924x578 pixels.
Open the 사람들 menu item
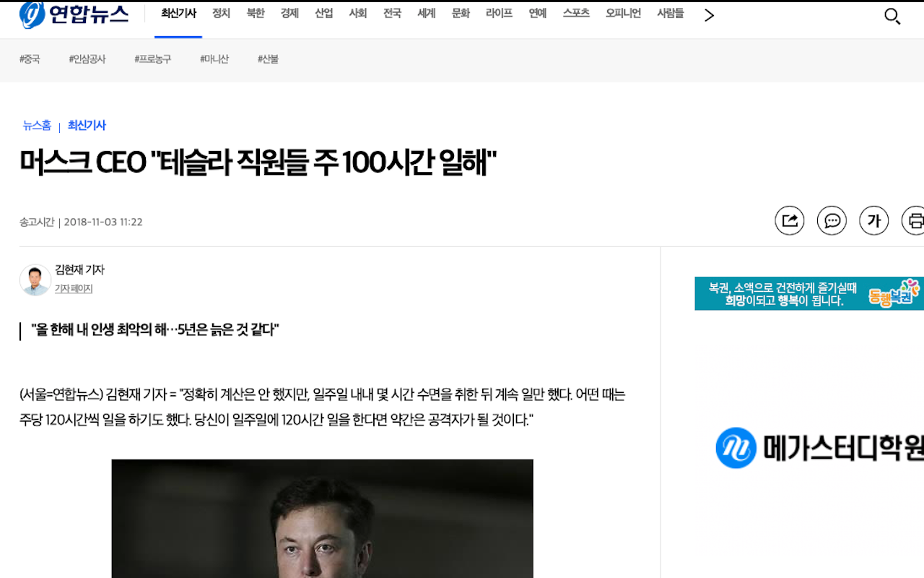point(670,14)
